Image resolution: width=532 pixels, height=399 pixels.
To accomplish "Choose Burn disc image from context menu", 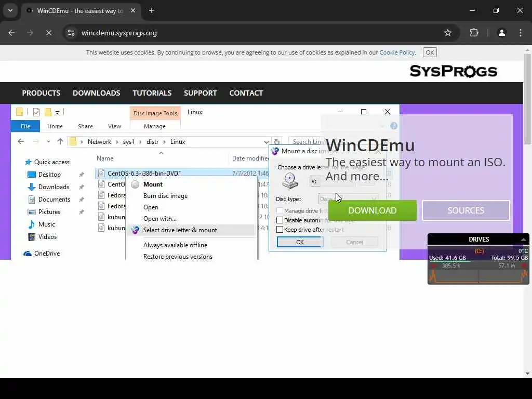I will coord(165,196).
